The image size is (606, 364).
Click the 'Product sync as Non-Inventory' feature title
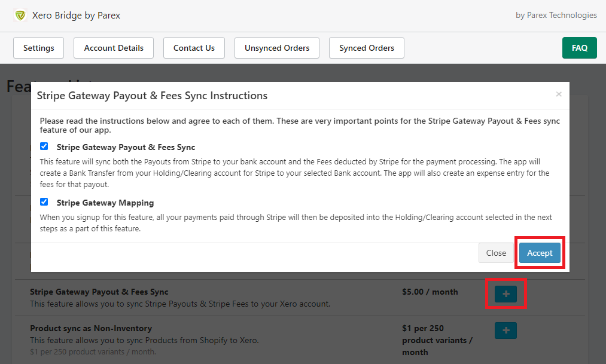pos(91,328)
